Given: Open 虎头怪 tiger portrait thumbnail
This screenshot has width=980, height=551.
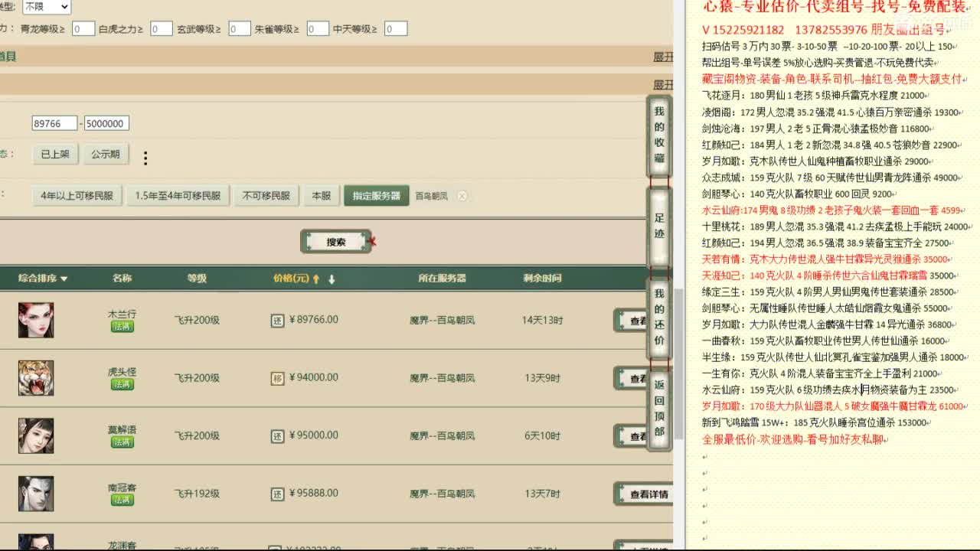Looking at the screenshot, I should pos(36,378).
